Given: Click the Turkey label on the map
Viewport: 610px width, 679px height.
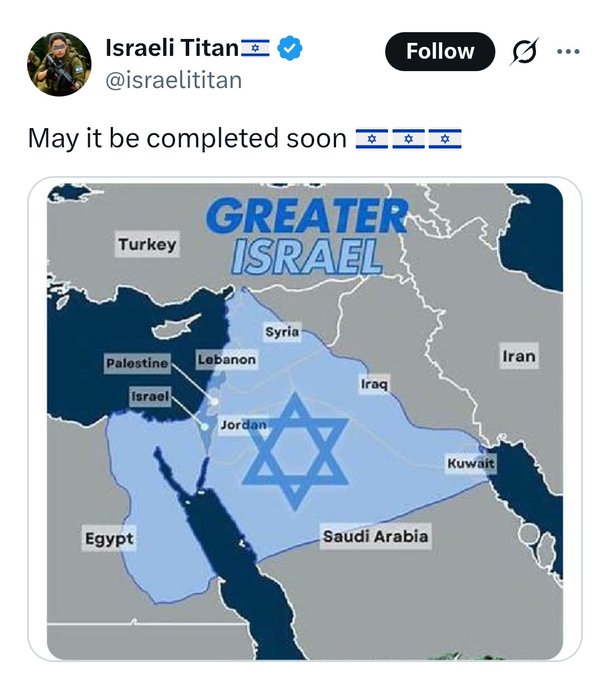Looking at the screenshot, I should click(x=147, y=244).
